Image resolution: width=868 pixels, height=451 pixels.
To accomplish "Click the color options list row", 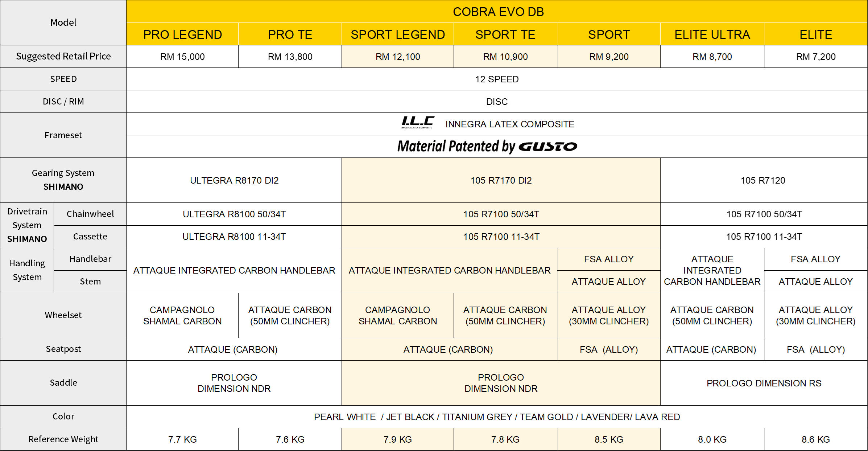I will pyautogui.click(x=497, y=417).
